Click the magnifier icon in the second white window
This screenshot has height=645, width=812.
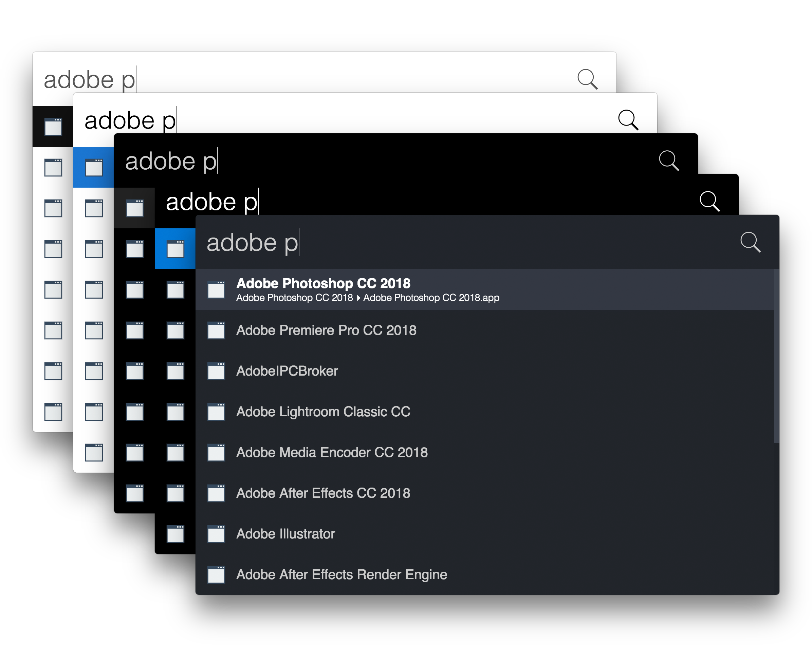628,120
